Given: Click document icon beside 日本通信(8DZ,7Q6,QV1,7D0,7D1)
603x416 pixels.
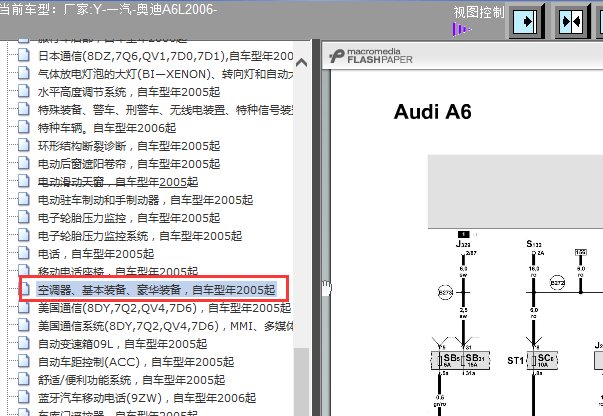Looking at the screenshot, I should (x=23, y=55).
